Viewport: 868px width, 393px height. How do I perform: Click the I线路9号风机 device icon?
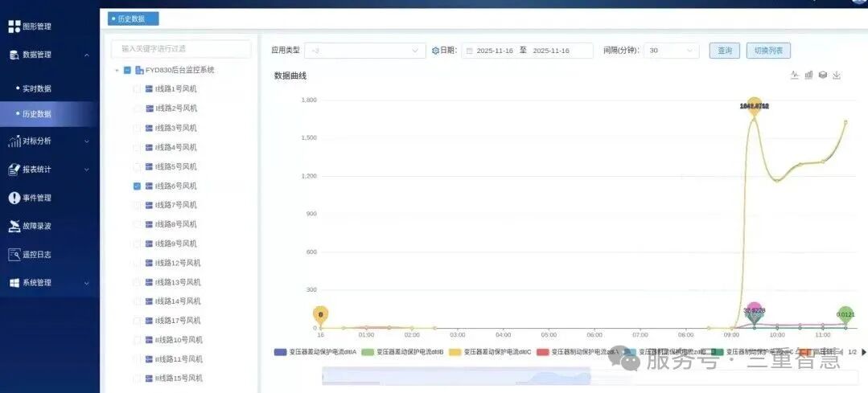point(149,244)
